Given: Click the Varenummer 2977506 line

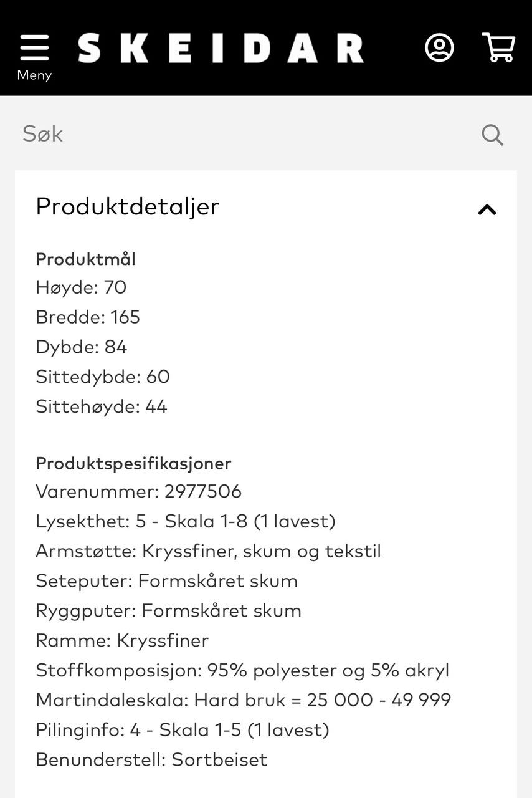Looking at the screenshot, I should point(138,491).
